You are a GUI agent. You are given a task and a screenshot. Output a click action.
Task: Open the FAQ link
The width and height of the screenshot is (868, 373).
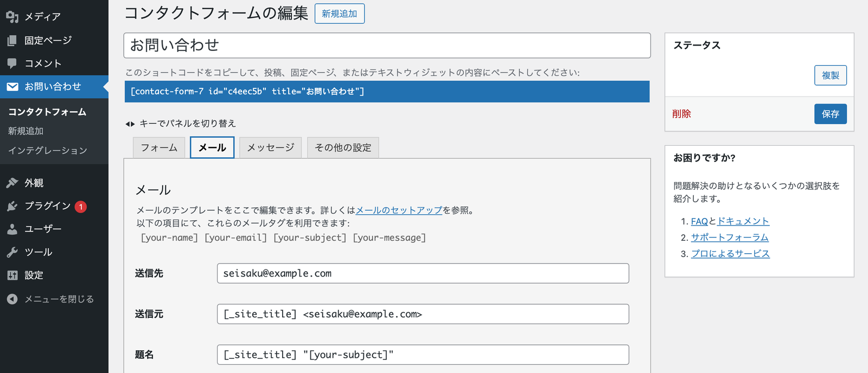[699, 221]
